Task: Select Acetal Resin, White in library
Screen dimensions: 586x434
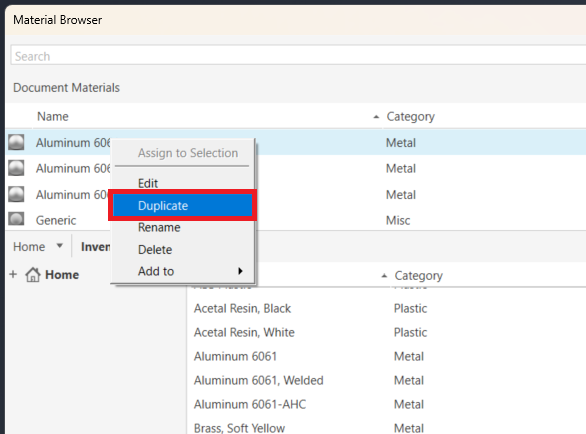Action: coord(244,332)
